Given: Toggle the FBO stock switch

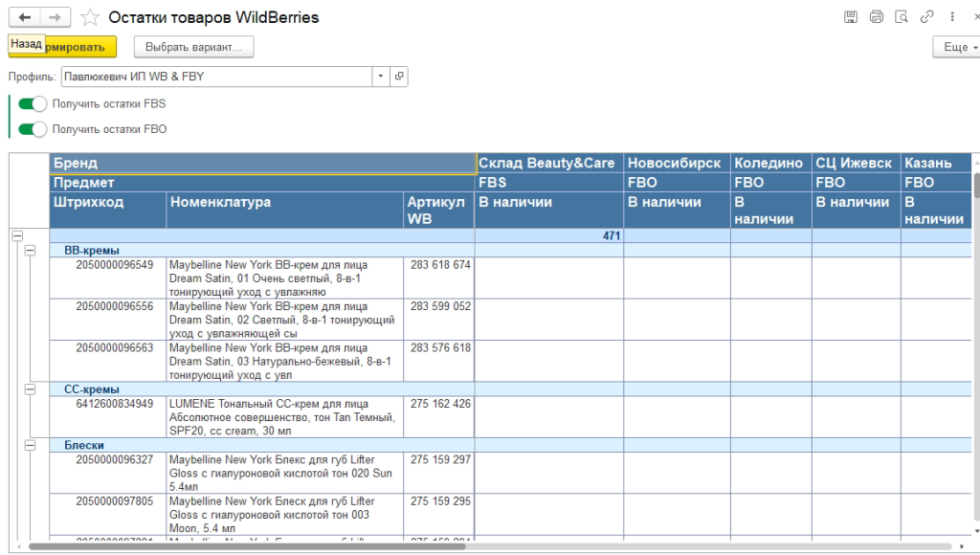Looking at the screenshot, I should [33, 129].
